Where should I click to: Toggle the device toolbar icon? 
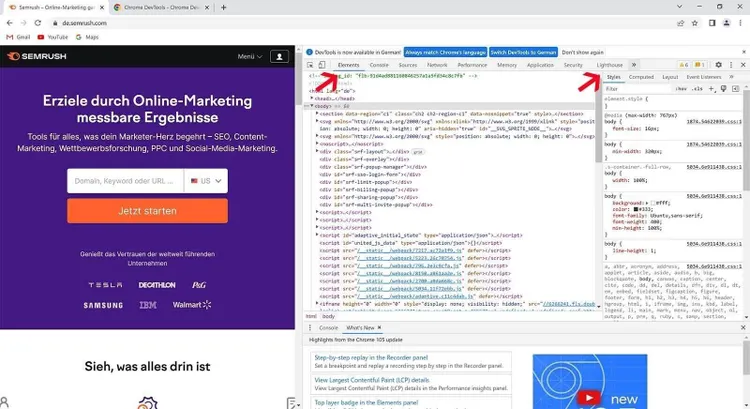322,65
